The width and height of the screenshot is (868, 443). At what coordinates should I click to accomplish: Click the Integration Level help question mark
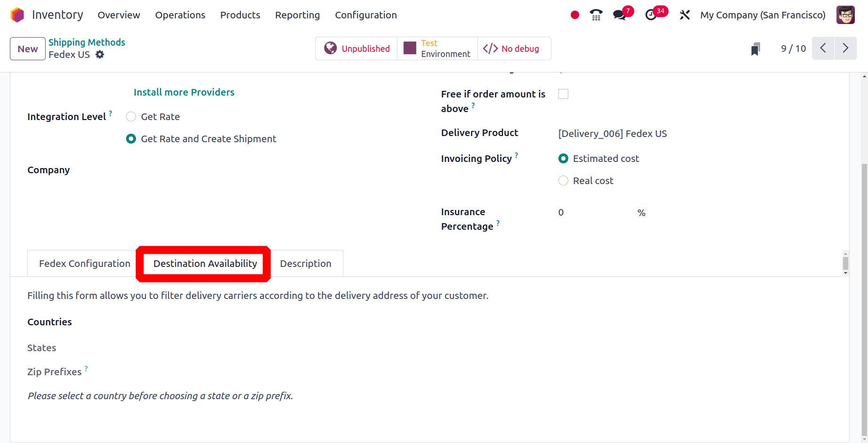point(111,113)
